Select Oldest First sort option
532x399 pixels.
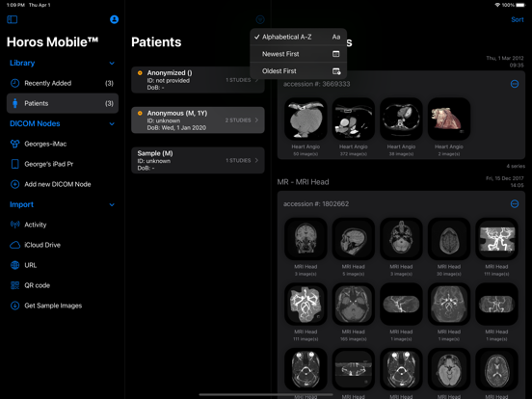tap(298, 71)
